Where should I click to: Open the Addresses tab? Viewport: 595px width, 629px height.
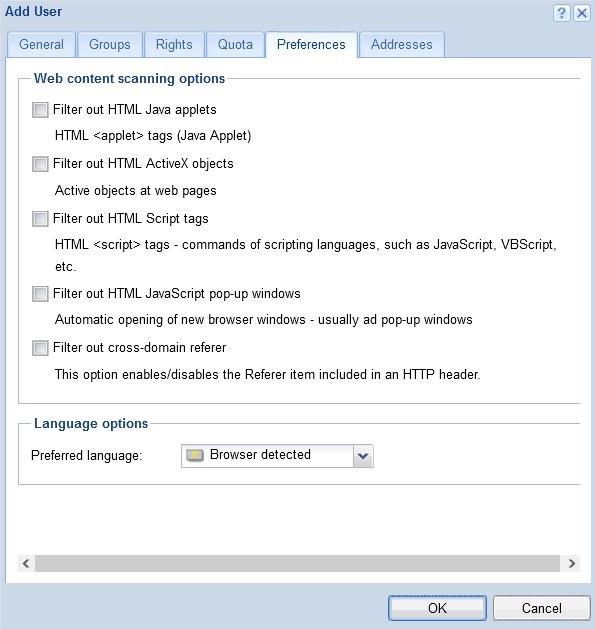402,45
